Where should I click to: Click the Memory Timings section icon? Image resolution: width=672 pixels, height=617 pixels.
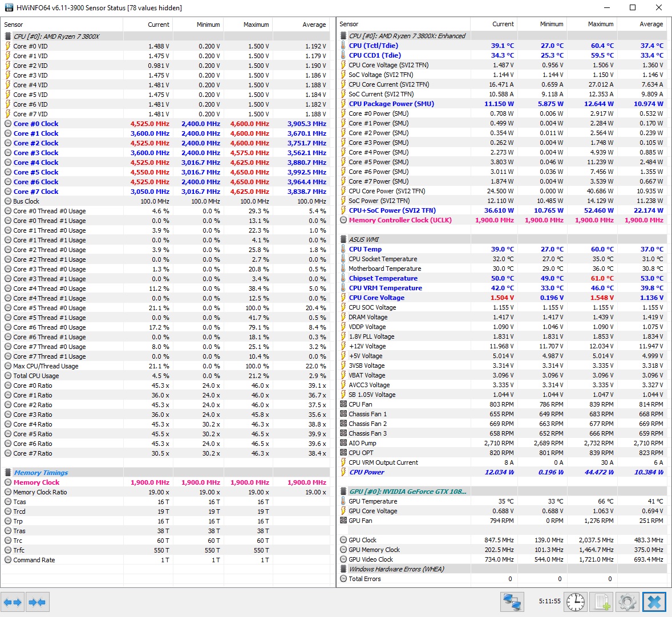7,473
